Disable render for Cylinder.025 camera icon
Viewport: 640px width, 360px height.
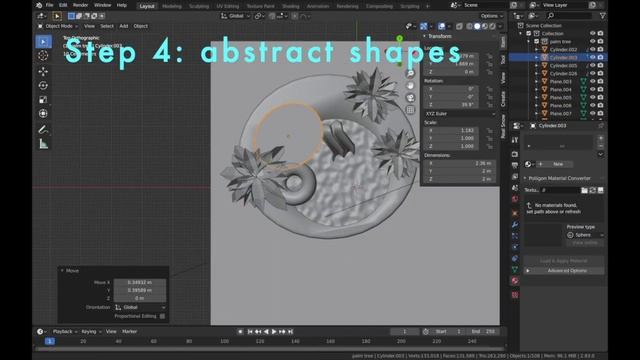pyautogui.click(x=600, y=65)
